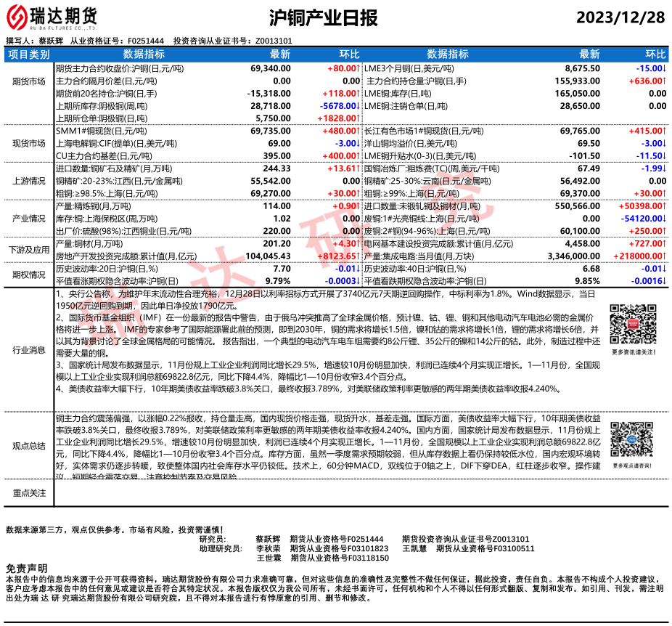Click the Ruida Futures logo

click(x=52, y=16)
